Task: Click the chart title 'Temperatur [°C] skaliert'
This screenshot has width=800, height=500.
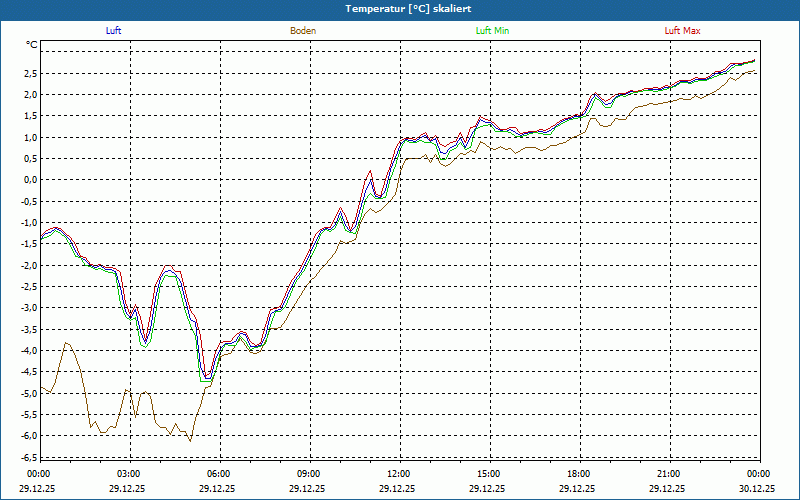Action: (x=408, y=9)
